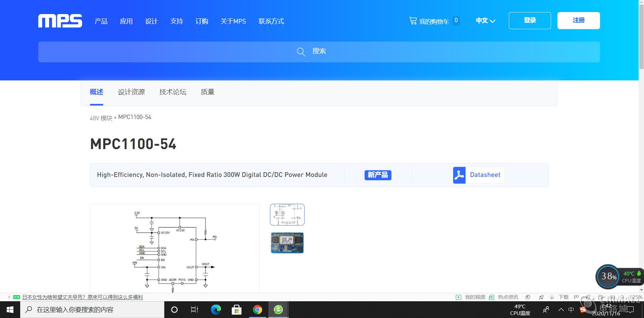Click the taskbar CPU温度 readout
This screenshot has height=318, width=644.
520,310
